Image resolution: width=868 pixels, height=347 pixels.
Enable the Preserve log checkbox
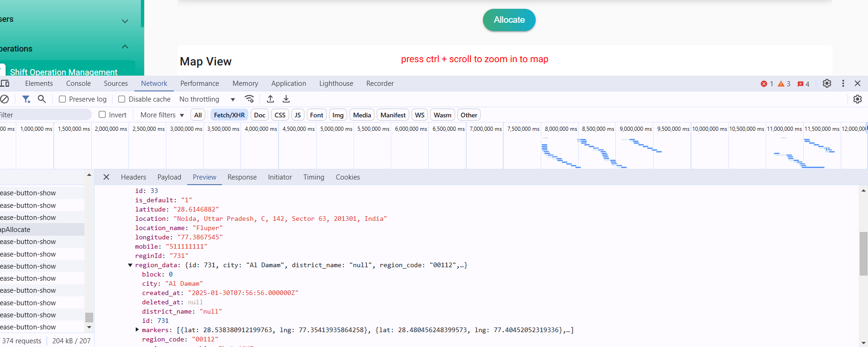click(x=63, y=99)
